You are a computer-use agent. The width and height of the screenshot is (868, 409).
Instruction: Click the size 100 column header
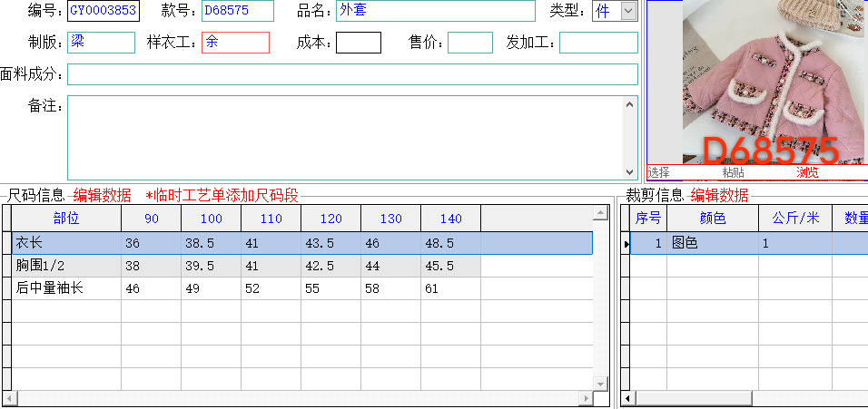[211, 219]
